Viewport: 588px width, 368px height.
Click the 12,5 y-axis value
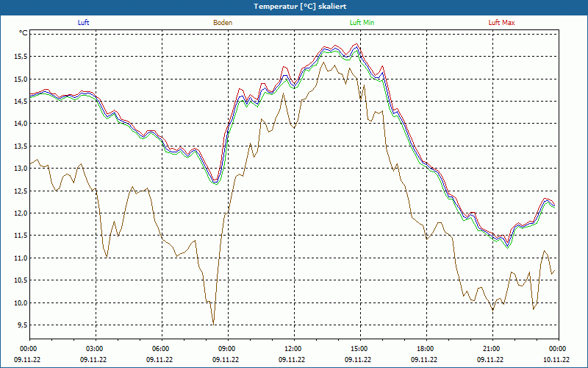(x=21, y=191)
